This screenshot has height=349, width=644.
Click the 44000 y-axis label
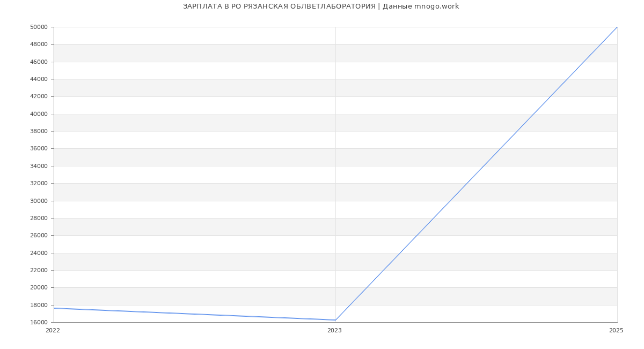coord(39,79)
